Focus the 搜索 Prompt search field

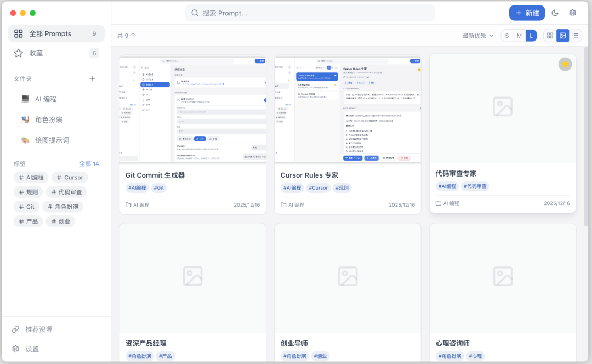(x=310, y=13)
